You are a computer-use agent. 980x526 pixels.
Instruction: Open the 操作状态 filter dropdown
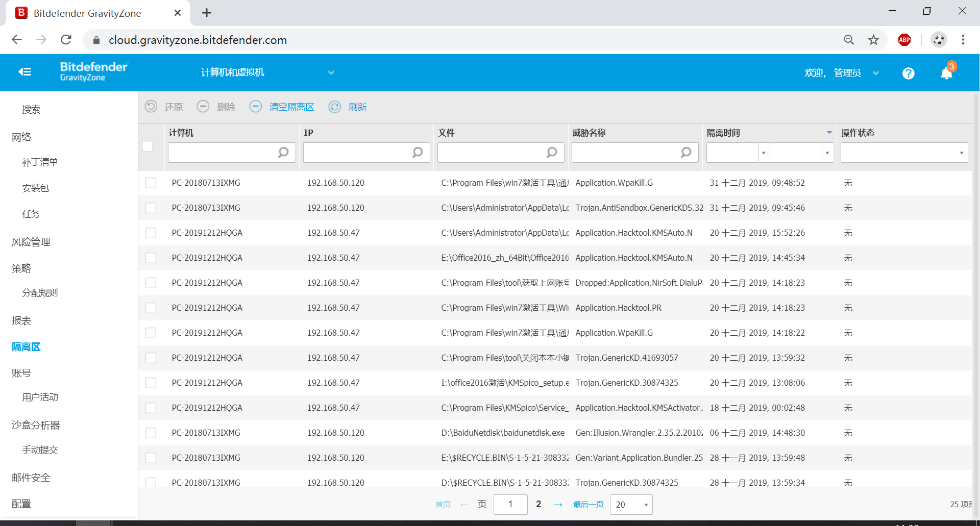pos(961,153)
